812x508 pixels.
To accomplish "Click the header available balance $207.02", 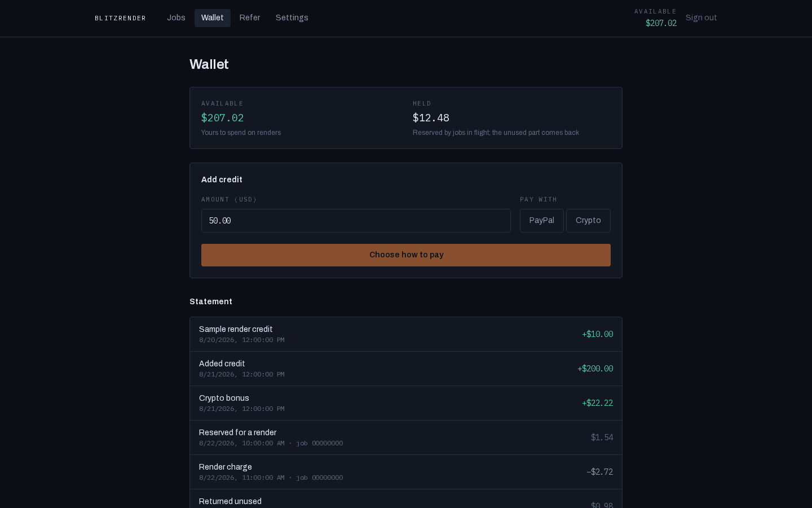I will [x=661, y=23].
